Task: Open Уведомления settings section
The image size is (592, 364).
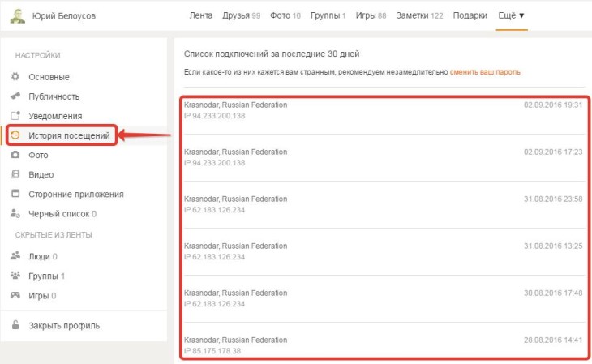Action: point(55,116)
